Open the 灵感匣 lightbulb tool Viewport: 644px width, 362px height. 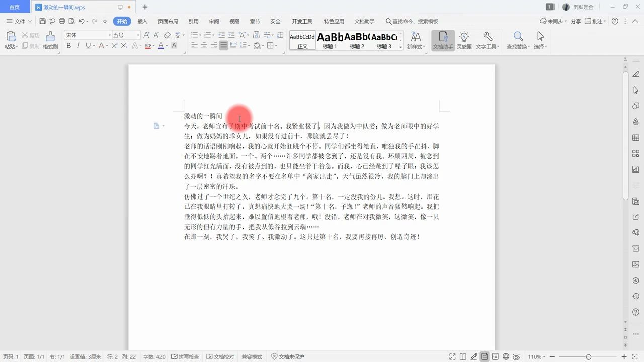coord(464,40)
